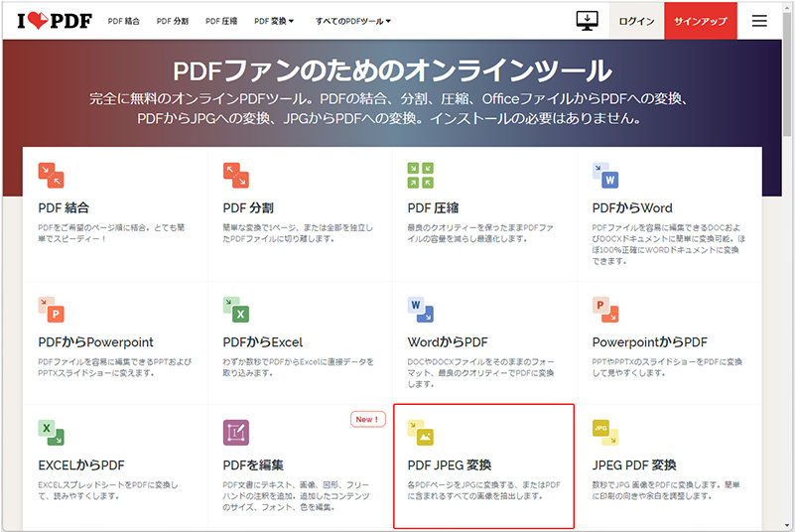795x532 pixels.
Task: Open the PDF 圧縮 title link
Action: click(x=433, y=207)
